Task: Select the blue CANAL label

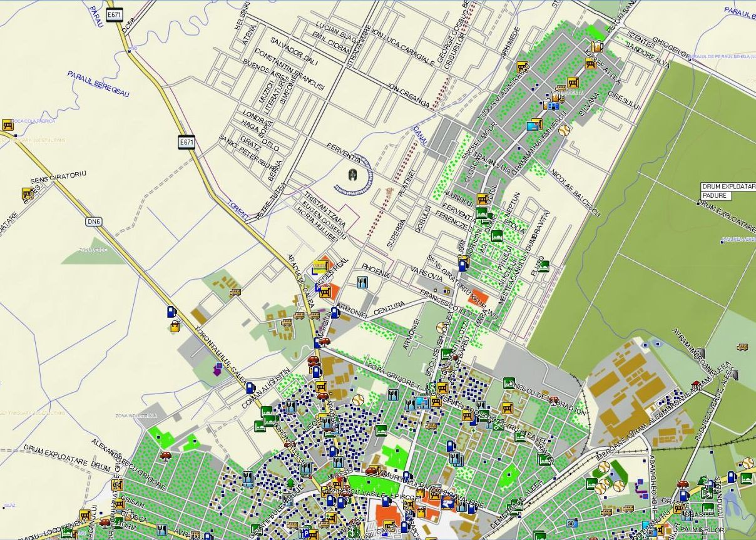Action: [x=420, y=135]
